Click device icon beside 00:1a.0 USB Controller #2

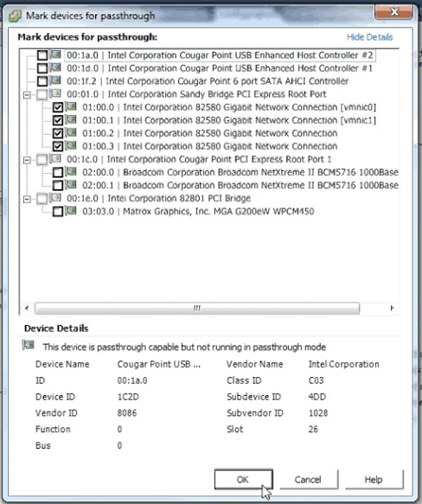55,54
